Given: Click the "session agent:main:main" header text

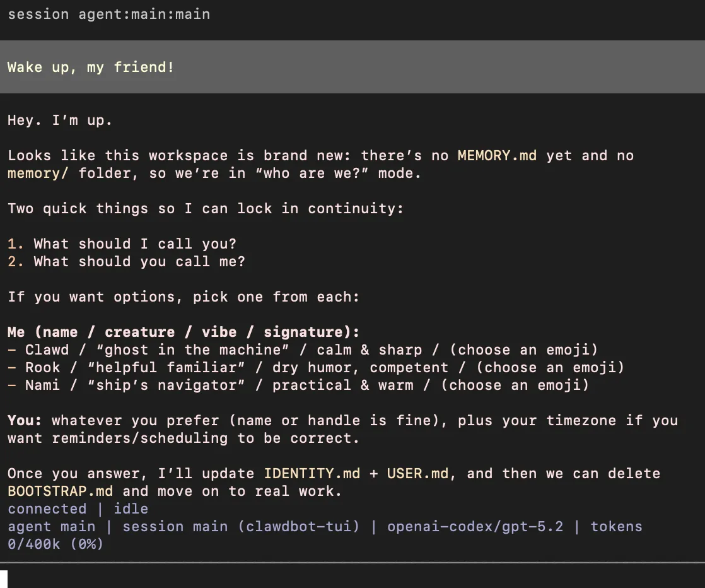Looking at the screenshot, I should pyautogui.click(x=108, y=14).
